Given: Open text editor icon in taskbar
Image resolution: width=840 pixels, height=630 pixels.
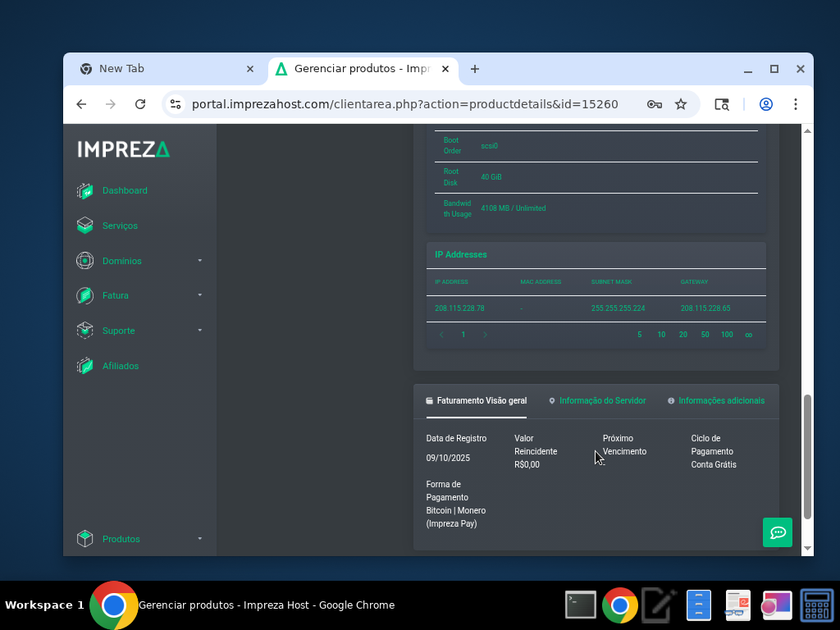Looking at the screenshot, I should 660,605.
